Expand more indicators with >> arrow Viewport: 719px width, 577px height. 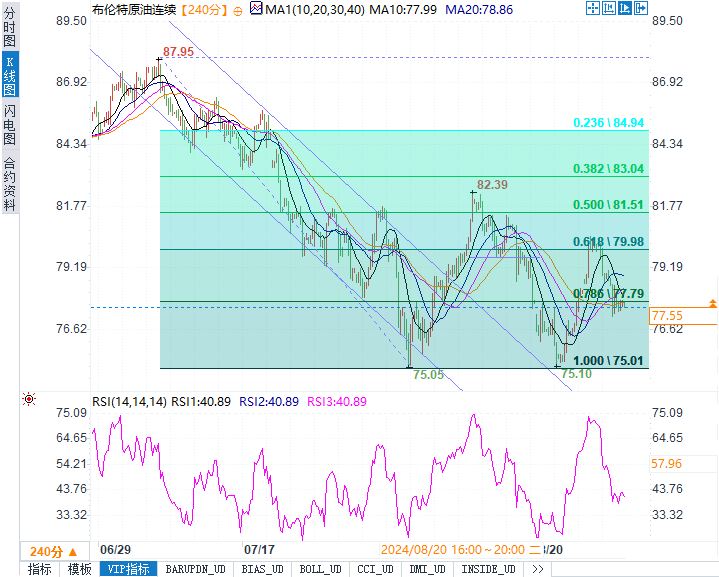[538, 569]
